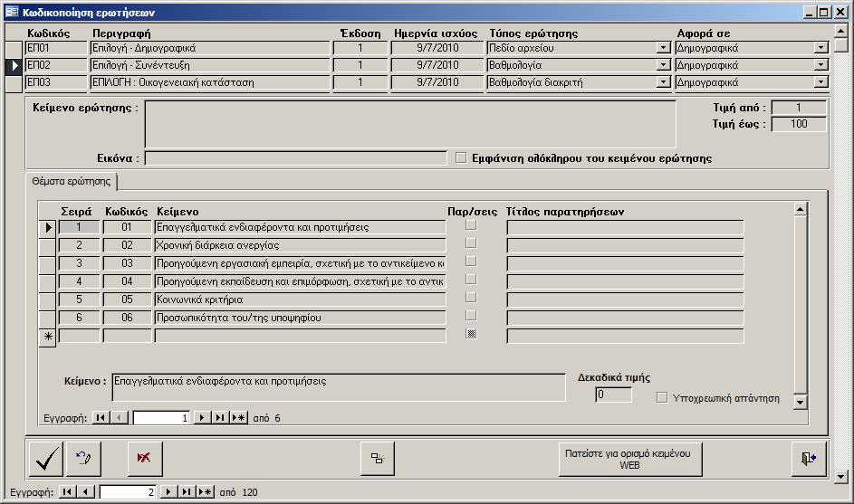The height and width of the screenshot is (504, 854).
Task: Go to next record in subform navigator
Action: tap(202, 417)
